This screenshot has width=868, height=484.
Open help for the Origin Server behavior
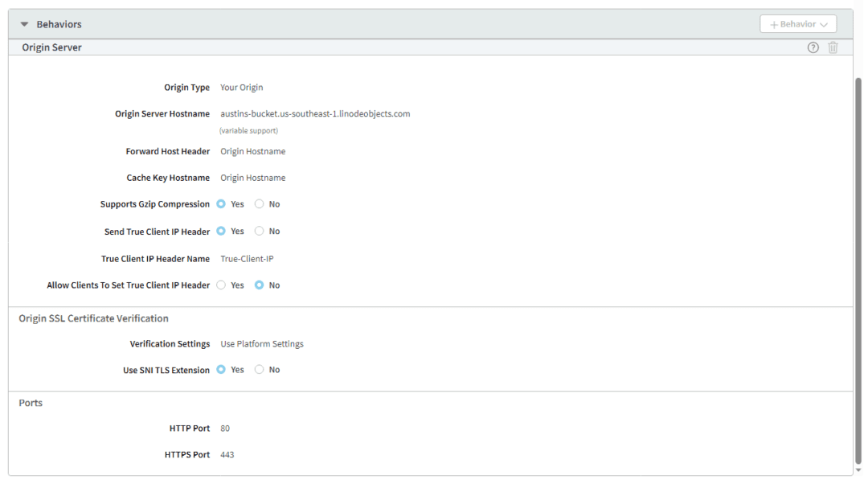click(x=813, y=47)
